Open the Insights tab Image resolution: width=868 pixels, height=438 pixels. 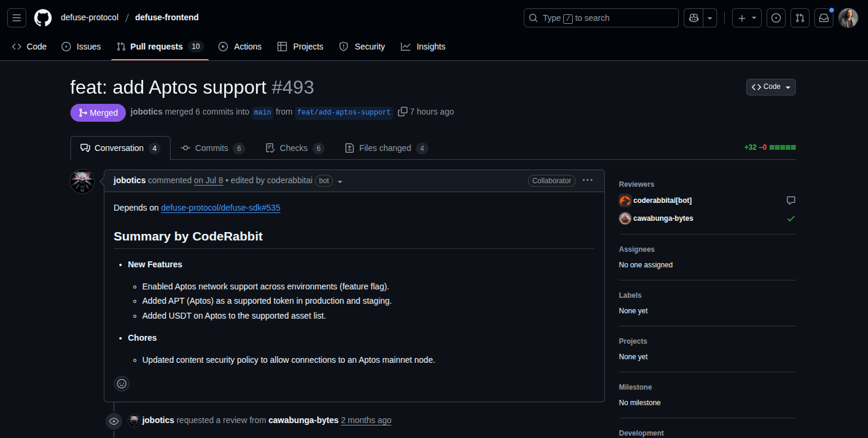click(x=423, y=47)
